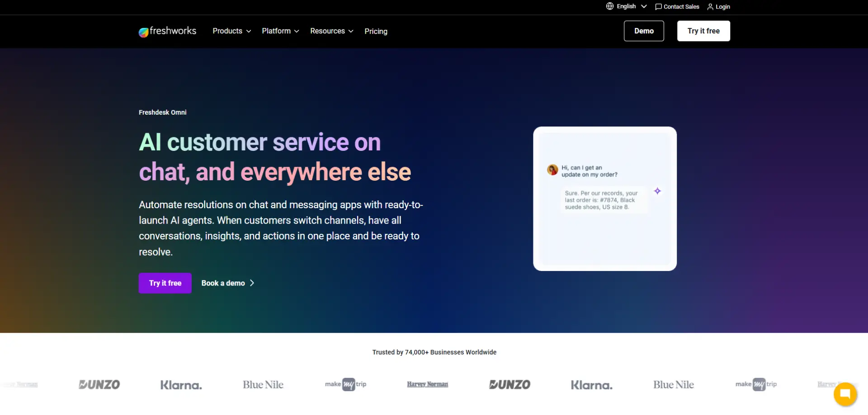This screenshot has height=415, width=868.
Task: Click the purple Try it free button
Action: [x=165, y=283]
